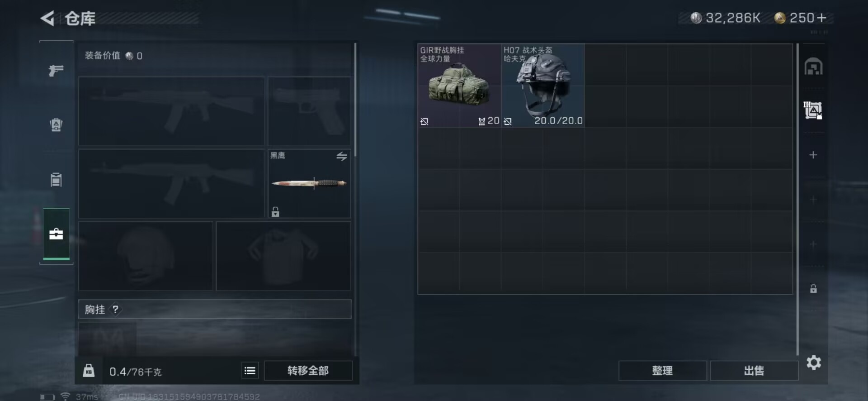Open the clipboard-icon sidebar tab
The width and height of the screenshot is (868, 401).
56,179
